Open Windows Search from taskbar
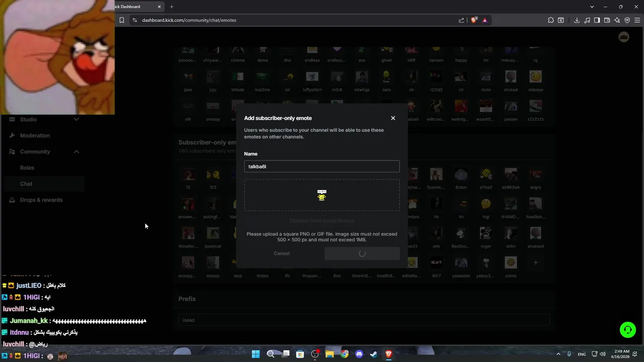Image resolution: width=644 pixels, height=362 pixels. click(x=271, y=354)
